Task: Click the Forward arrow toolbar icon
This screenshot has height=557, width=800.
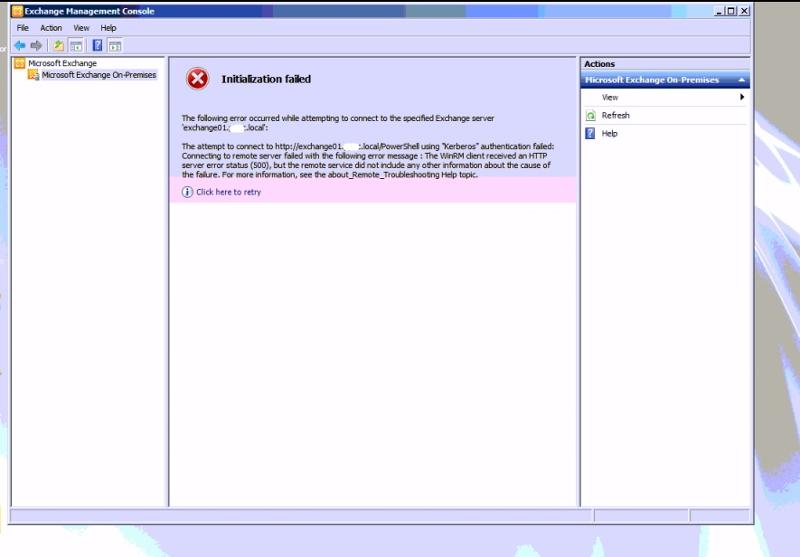Action: pyautogui.click(x=36, y=46)
